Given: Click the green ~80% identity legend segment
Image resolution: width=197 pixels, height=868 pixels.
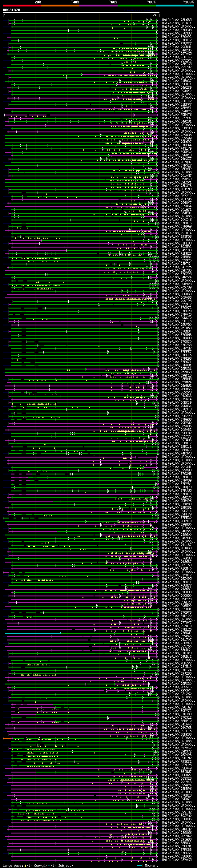Looking at the screenshot, I should (x=137, y=6).
